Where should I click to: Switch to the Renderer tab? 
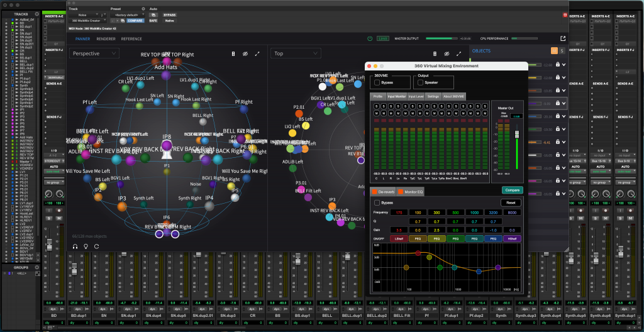click(x=106, y=39)
